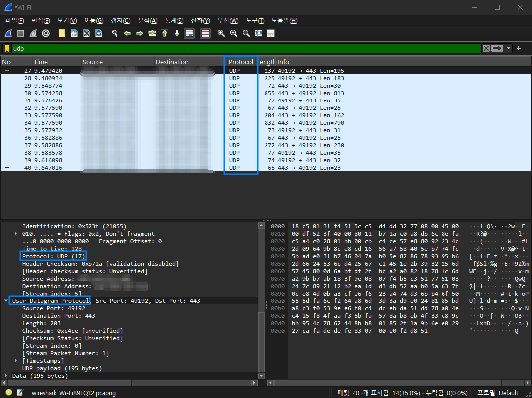Image resolution: width=532 pixels, height=398 pixels.
Task: Open capture options gear icon
Action: click(46, 33)
